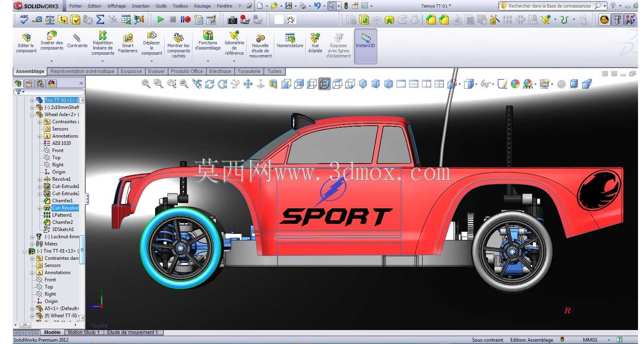Open the Nomenclature tool
Screen dimensions: 644x344
coord(290,41)
